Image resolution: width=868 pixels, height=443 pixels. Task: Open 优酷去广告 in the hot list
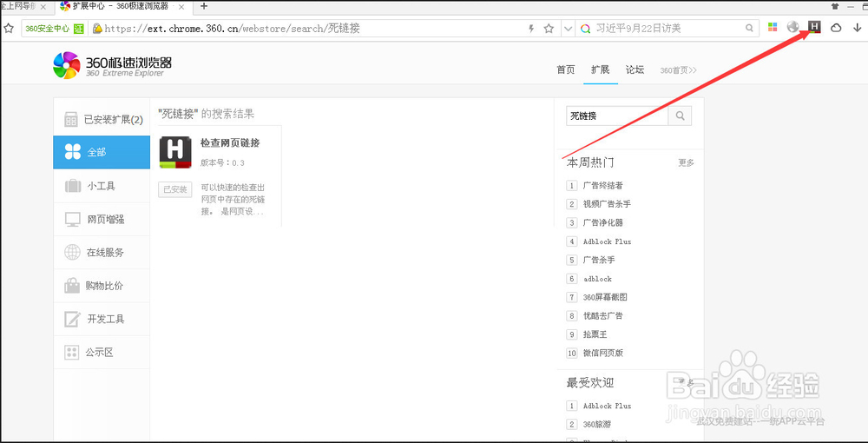coord(603,315)
